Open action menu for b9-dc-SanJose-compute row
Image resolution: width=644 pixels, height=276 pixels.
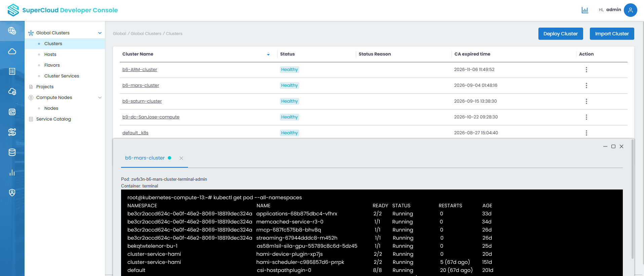pos(586,117)
